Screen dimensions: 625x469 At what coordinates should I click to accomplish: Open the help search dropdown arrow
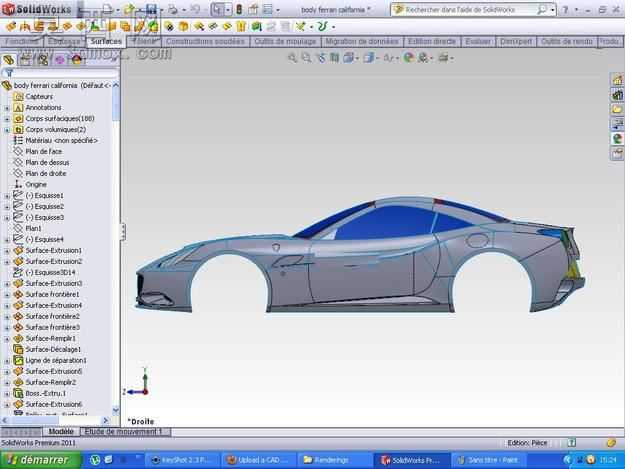(552, 10)
